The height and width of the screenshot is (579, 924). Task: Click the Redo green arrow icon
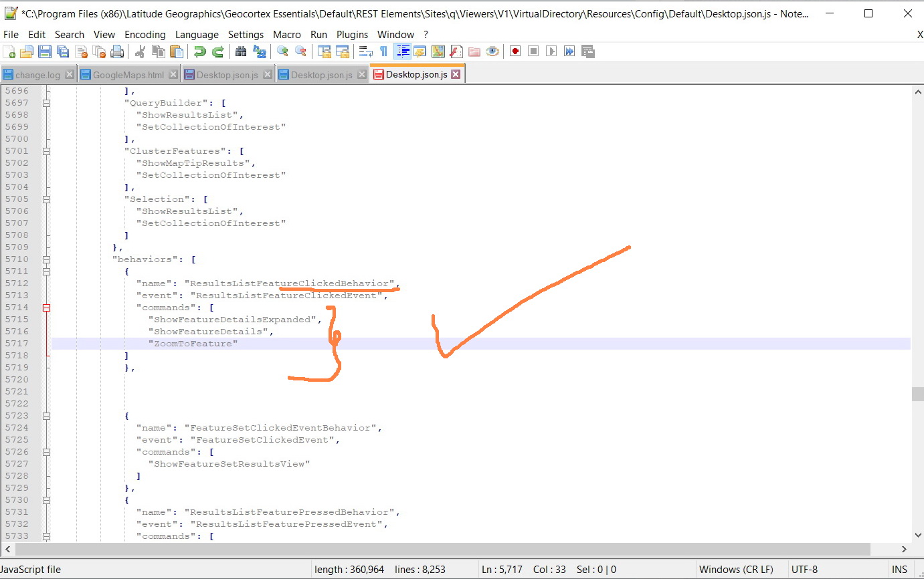[217, 51]
